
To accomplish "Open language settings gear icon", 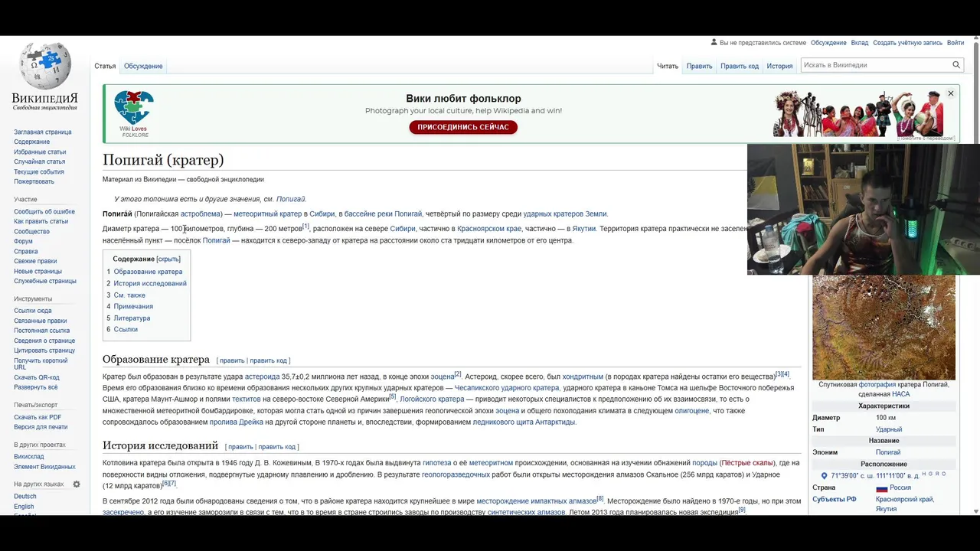I will tap(77, 484).
